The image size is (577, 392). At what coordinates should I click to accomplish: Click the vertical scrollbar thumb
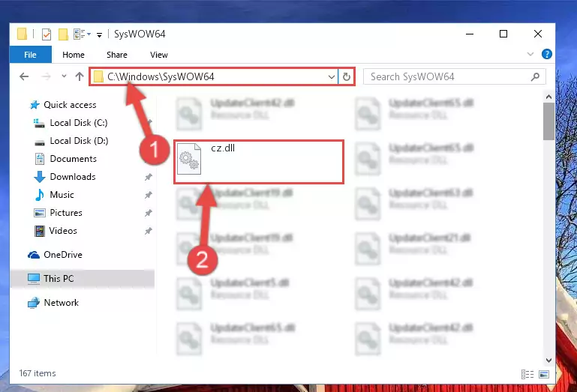[x=548, y=121]
